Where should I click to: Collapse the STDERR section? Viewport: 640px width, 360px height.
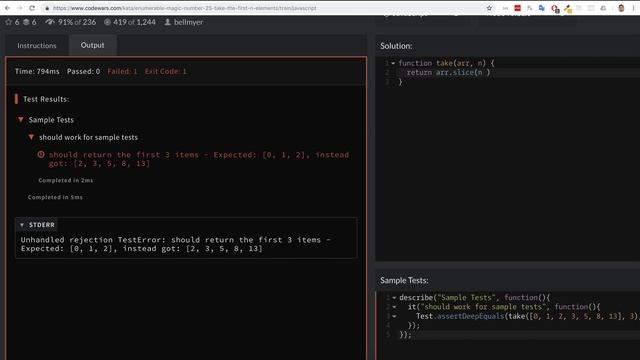coord(22,225)
